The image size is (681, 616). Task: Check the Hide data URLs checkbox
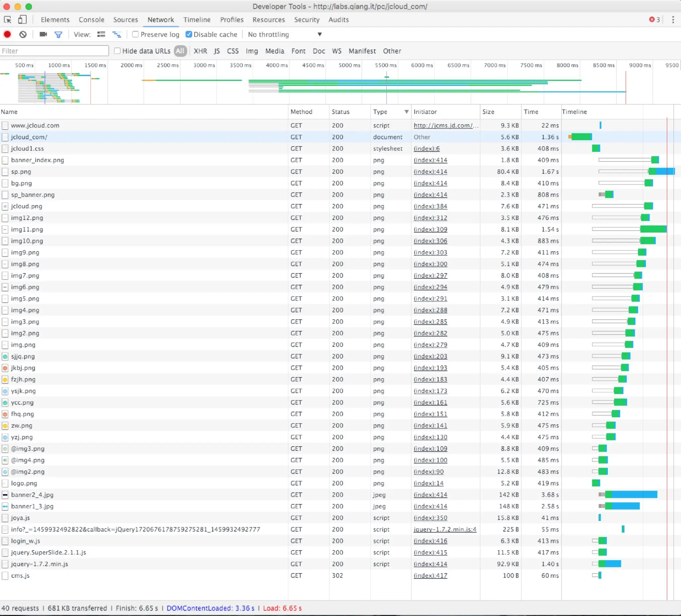117,51
